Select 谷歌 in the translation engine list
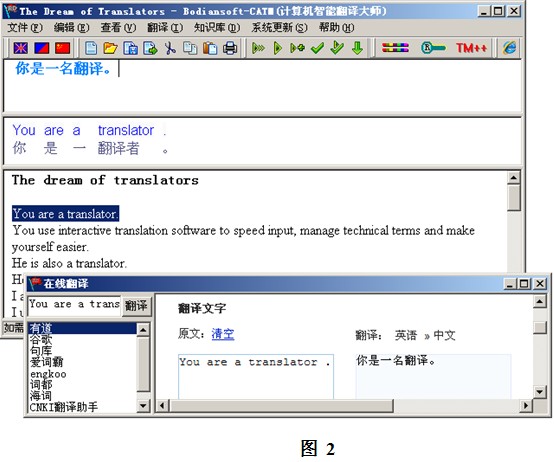This screenshot has height=462, width=554. (x=41, y=339)
